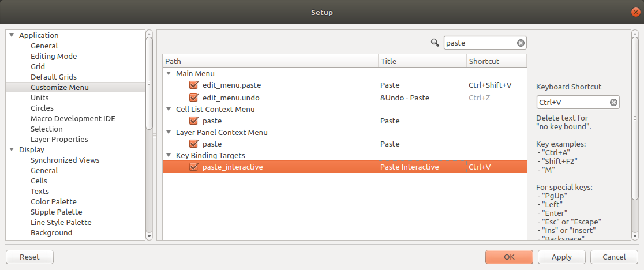
Task: Select Layer Properties in the sidebar
Action: coord(59,139)
